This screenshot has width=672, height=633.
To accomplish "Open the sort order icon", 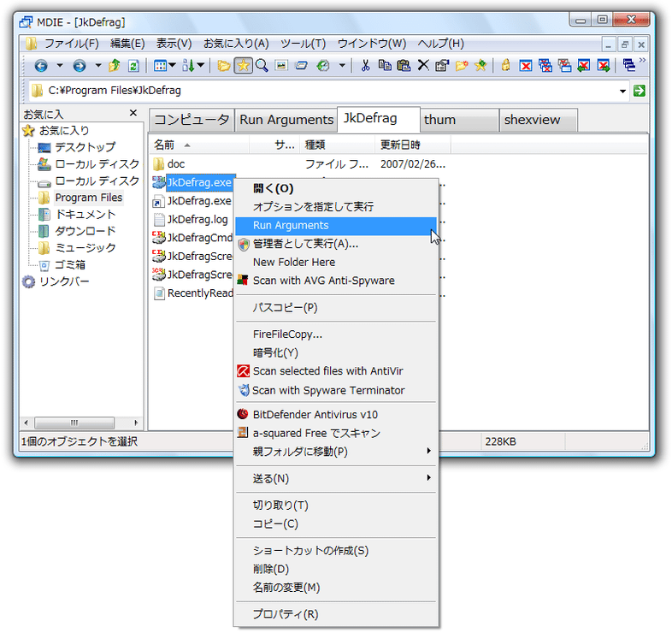I will (x=189, y=66).
